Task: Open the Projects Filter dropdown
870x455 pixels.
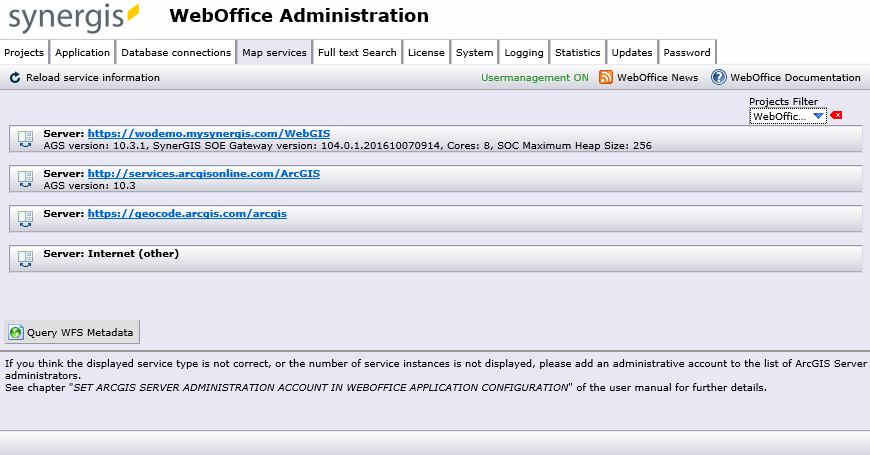Action: click(788, 116)
